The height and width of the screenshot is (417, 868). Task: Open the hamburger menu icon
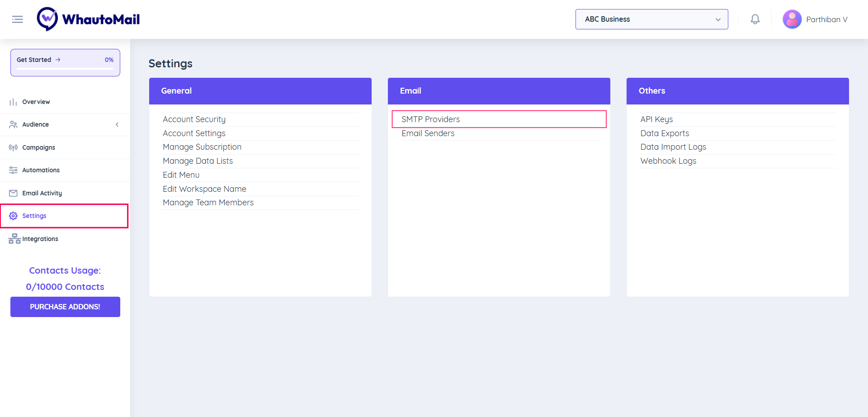pos(17,19)
